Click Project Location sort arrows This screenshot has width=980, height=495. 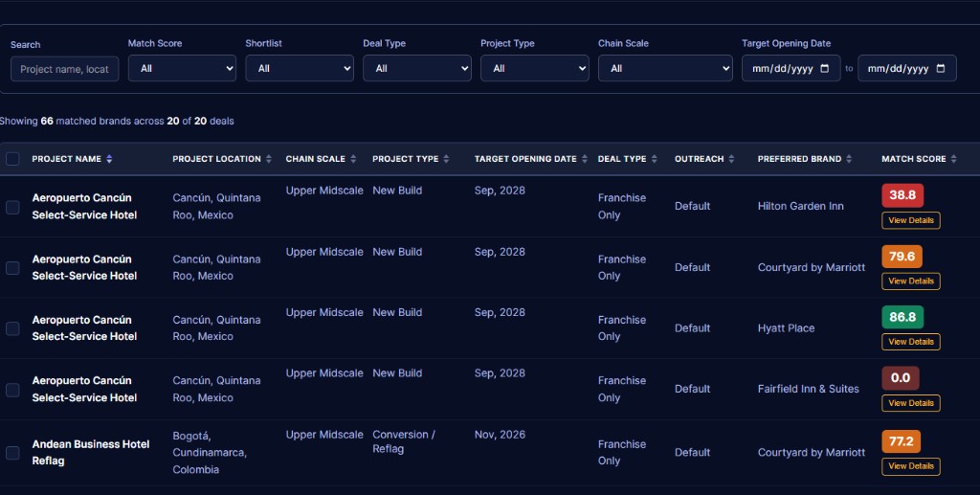[x=269, y=159]
